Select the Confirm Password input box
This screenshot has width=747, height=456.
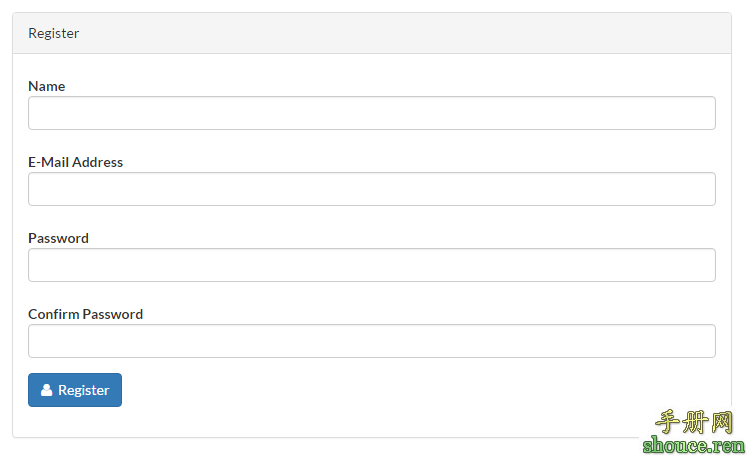point(371,341)
